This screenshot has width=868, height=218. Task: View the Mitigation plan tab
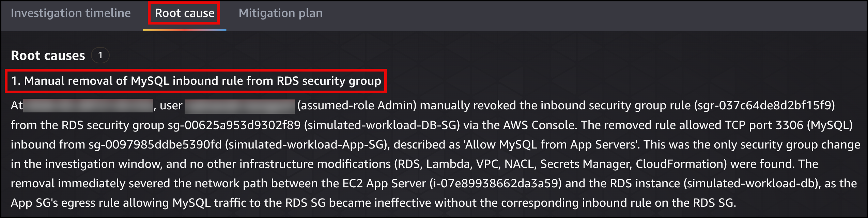(280, 13)
